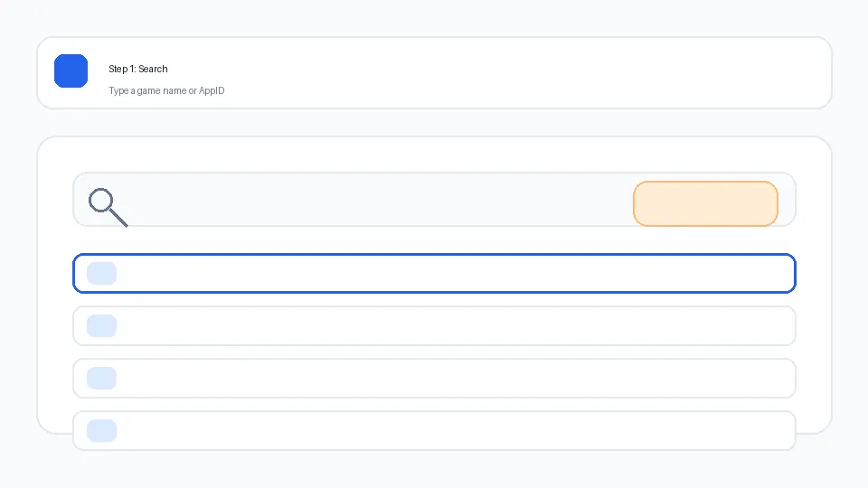Click the white results panel above search bar

434,154
